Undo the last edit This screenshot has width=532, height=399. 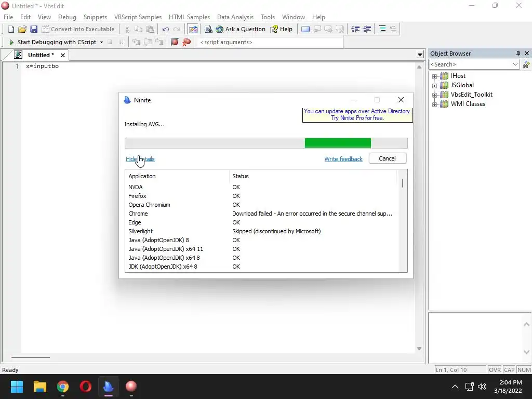(166, 29)
